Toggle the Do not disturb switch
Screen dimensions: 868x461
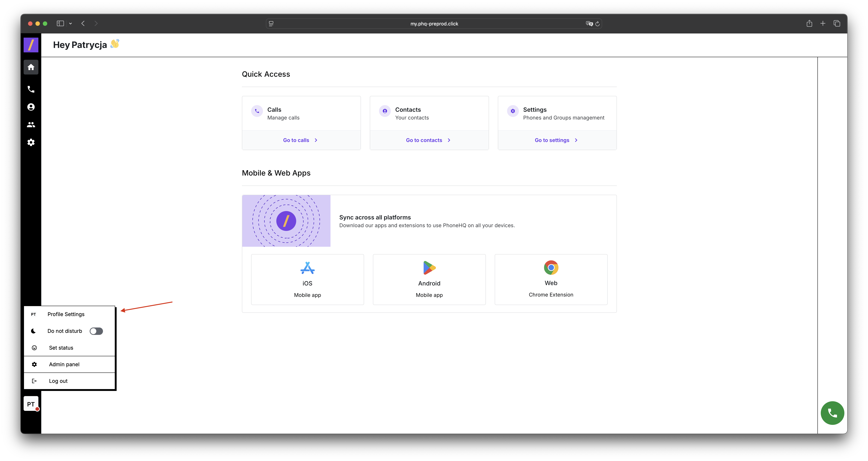pyautogui.click(x=96, y=331)
